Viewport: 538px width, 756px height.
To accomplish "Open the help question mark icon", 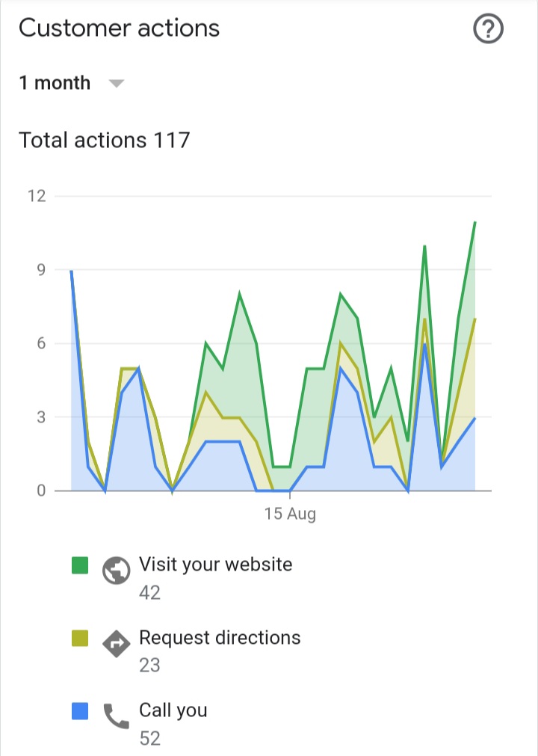I will point(489,30).
